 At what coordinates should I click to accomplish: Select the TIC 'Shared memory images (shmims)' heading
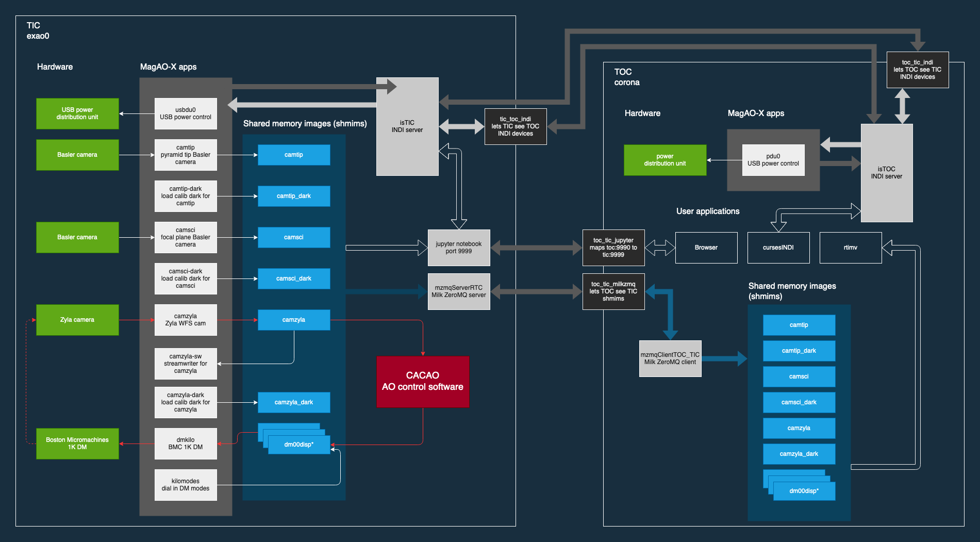click(305, 123)
